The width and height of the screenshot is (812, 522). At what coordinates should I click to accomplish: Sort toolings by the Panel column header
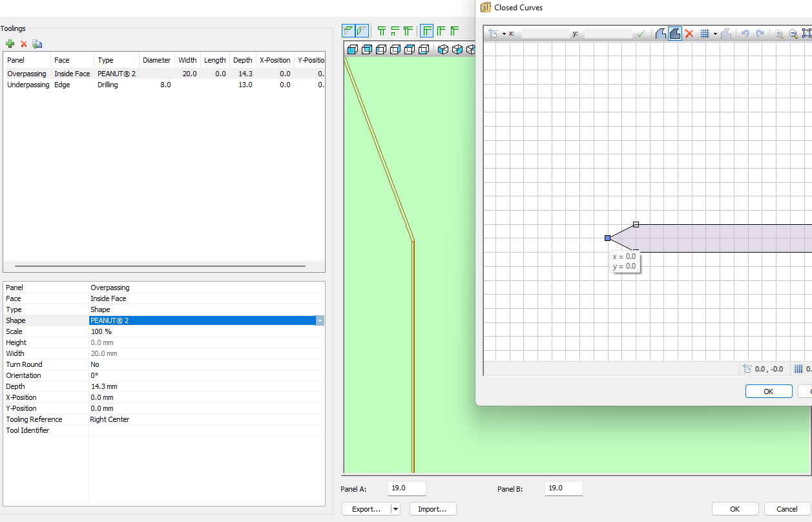pos(27,60)
